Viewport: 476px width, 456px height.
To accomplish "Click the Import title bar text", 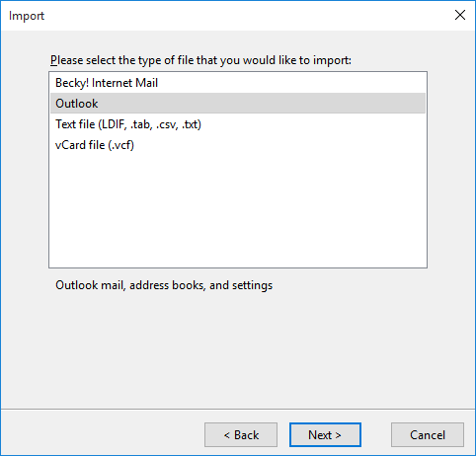I will [x=27, y=16].
